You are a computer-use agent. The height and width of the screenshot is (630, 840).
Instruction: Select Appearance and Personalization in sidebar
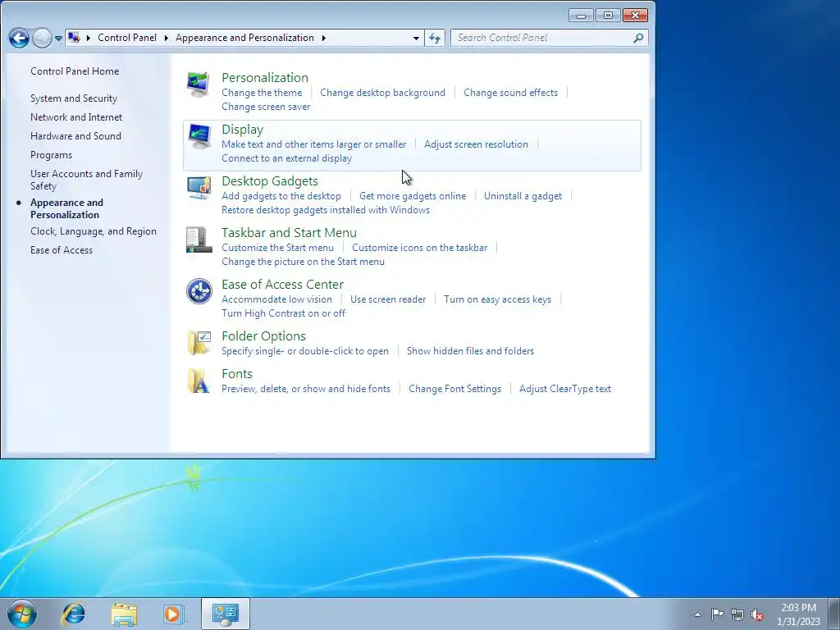click(x=66, y=208)
